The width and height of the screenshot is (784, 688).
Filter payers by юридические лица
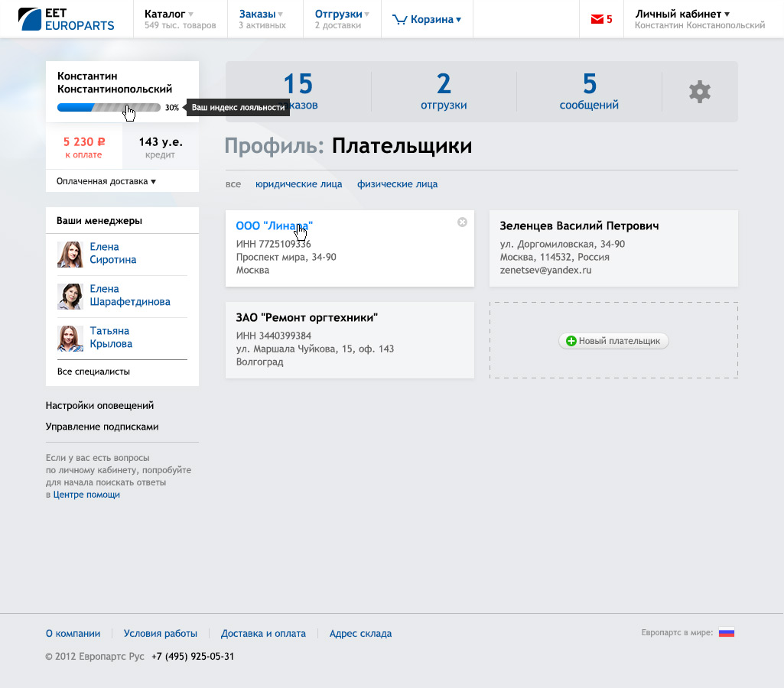298,184
